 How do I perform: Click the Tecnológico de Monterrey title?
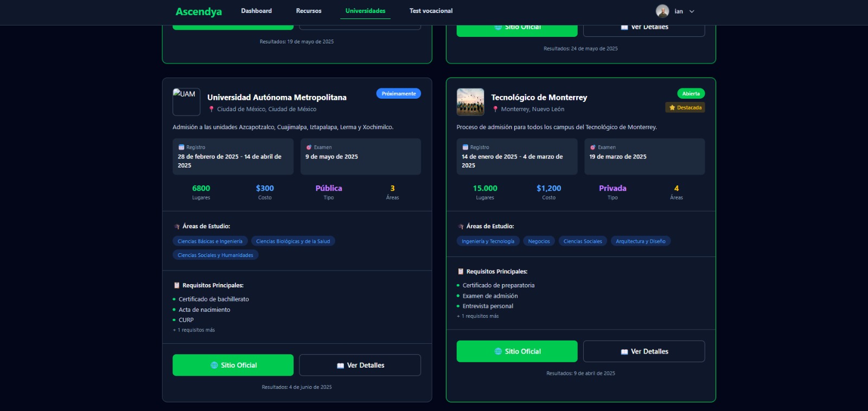539,98
